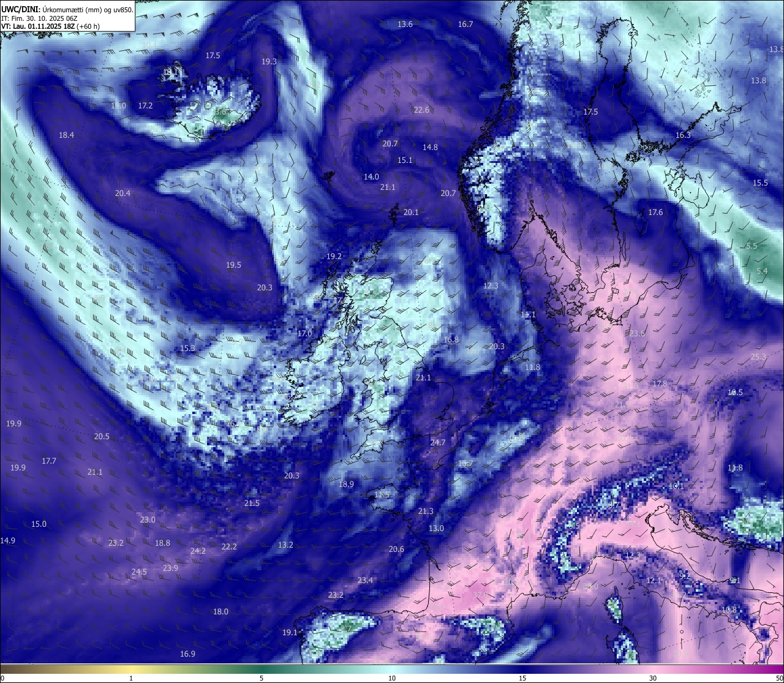Click the 19.5 value label
The image size is (784, 683).
(233, 265)
